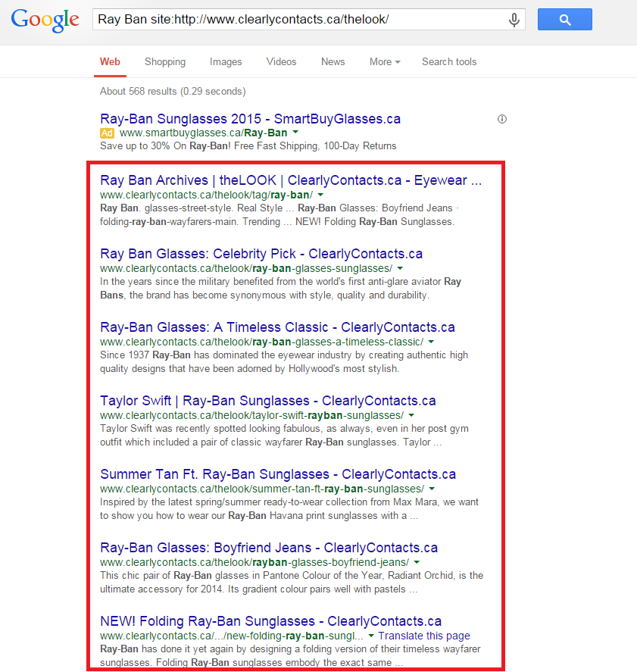Click Translate this page link
The width and height of the screenshot is (637, 672).
click(424, 636)
